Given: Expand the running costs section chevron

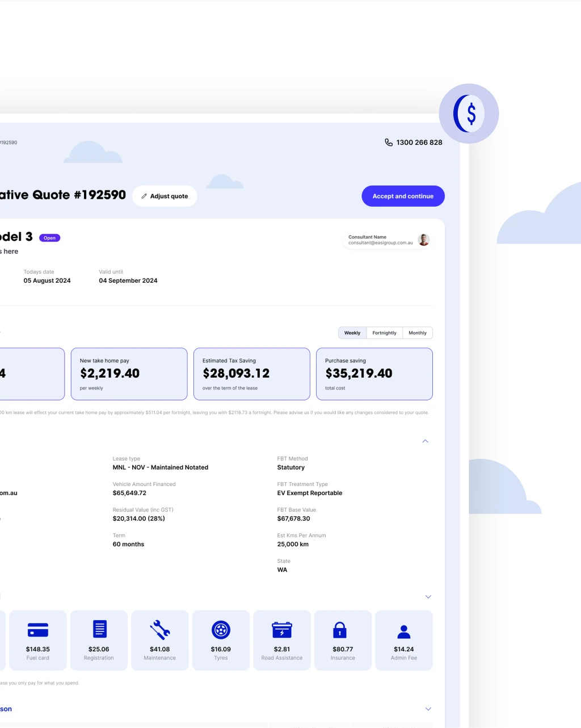Looking at the screenshot, I should 428,597.
